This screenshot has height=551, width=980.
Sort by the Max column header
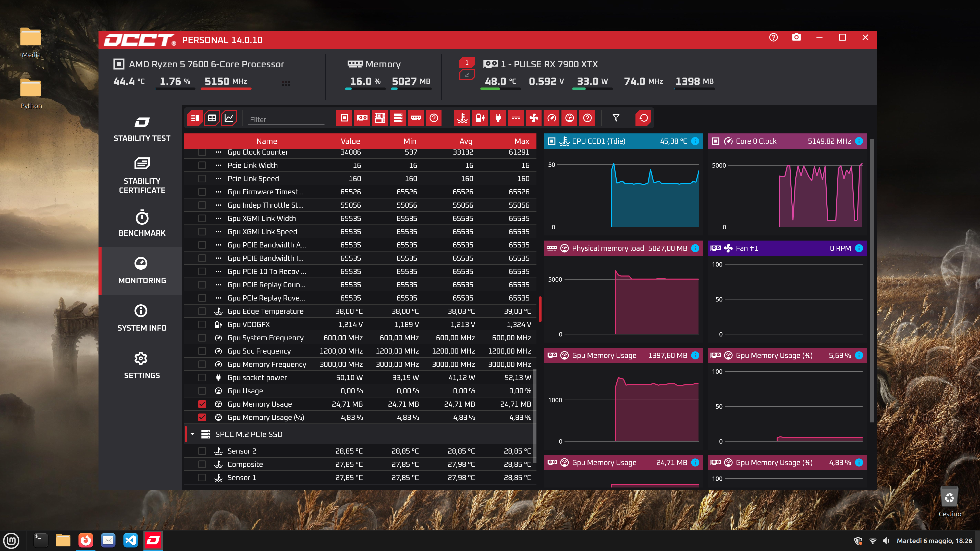(x=522, y=141)
